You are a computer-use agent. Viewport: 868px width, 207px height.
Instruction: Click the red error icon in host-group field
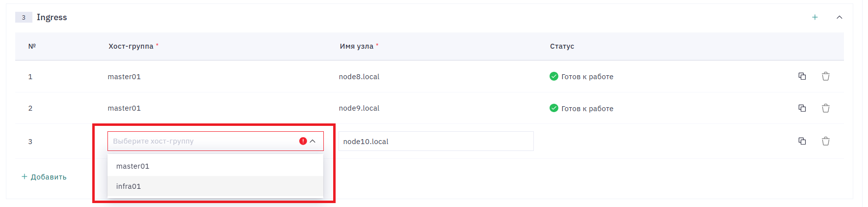pyautogui.click(x=303, y=141)
